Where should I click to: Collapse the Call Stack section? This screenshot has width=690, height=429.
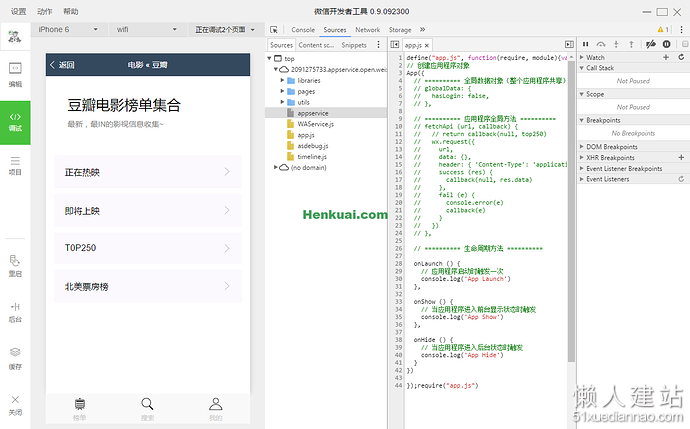click(x=581, y=68)
